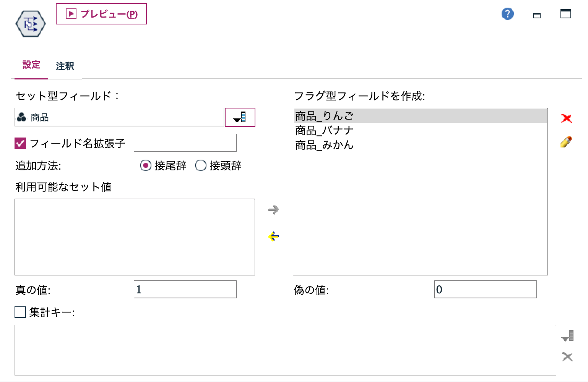Screen dimensions: 588x382
Task: Move set value right with arrow icon
Action: tap(273, 209)
